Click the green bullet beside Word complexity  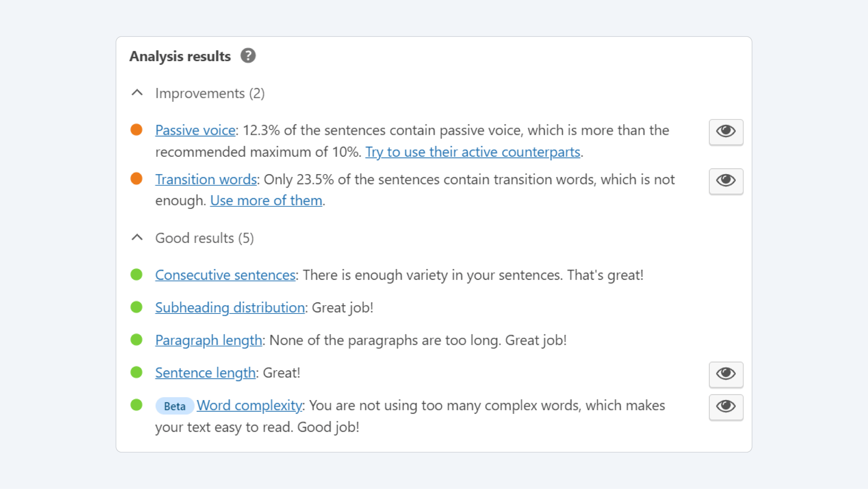pos(137,405)
